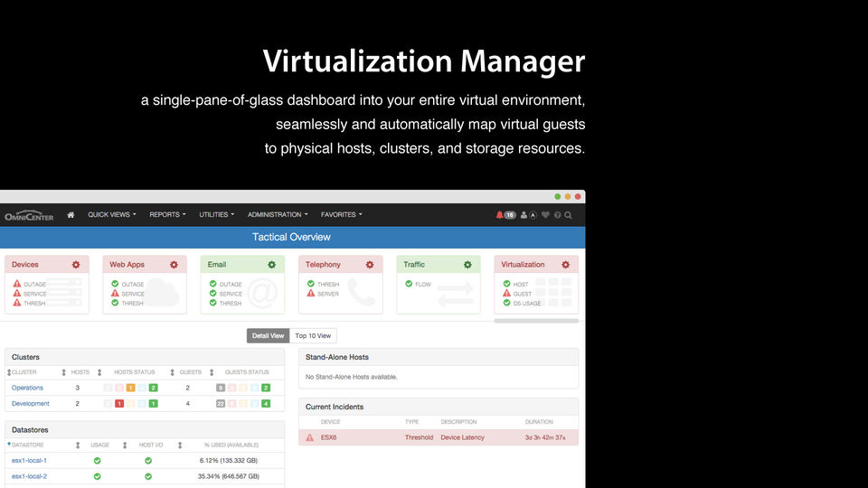This screenshot has height=488, width=868.
Task: Open the Traffic card title
Action: [414, 265]
